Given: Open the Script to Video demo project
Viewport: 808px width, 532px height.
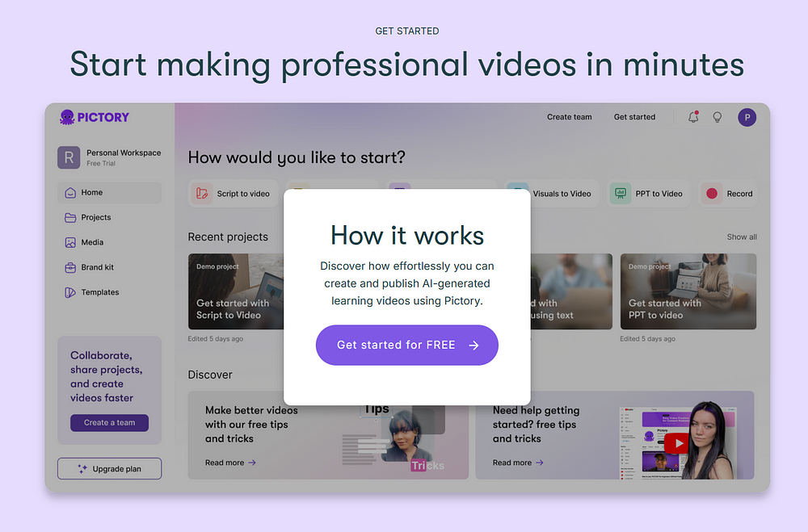Looking at the screenshot, I should (236, 291).
